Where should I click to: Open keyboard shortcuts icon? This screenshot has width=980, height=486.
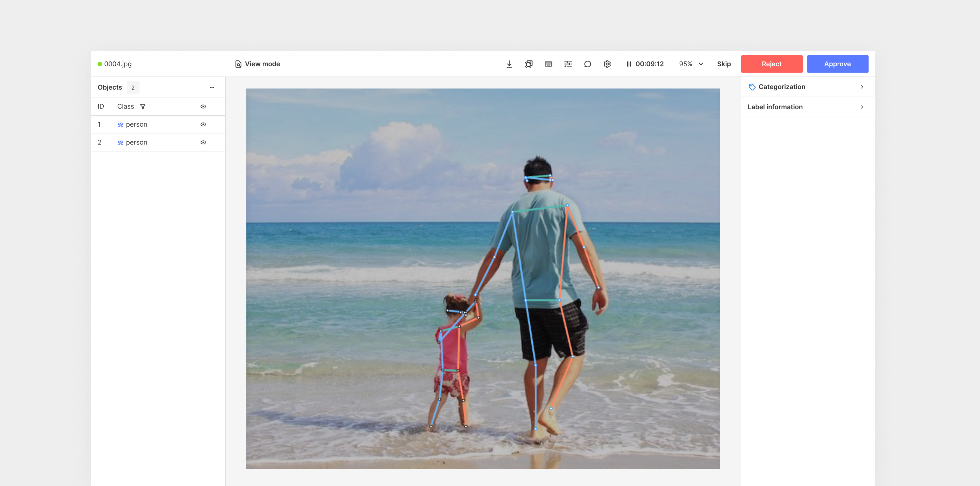548,64
